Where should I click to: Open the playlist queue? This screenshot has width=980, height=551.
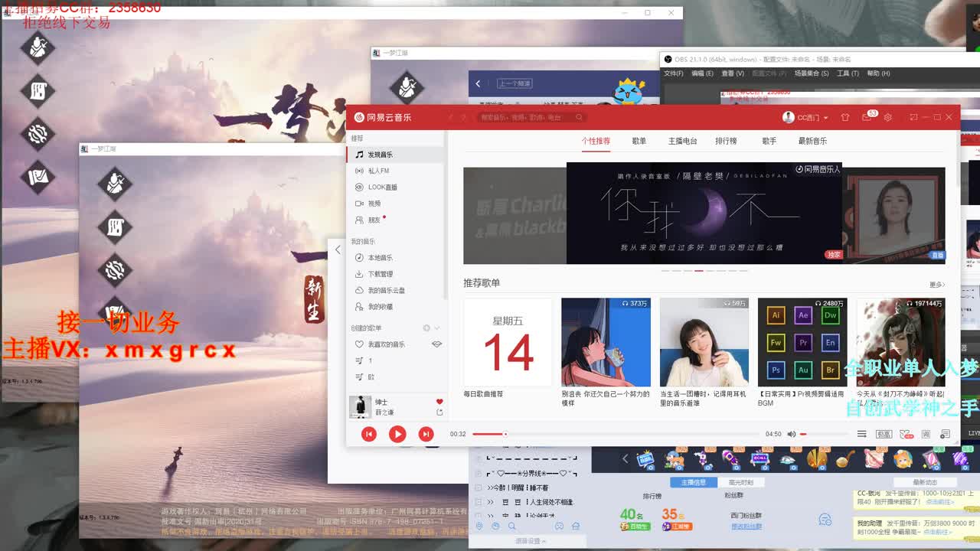(x=945, y=434)
